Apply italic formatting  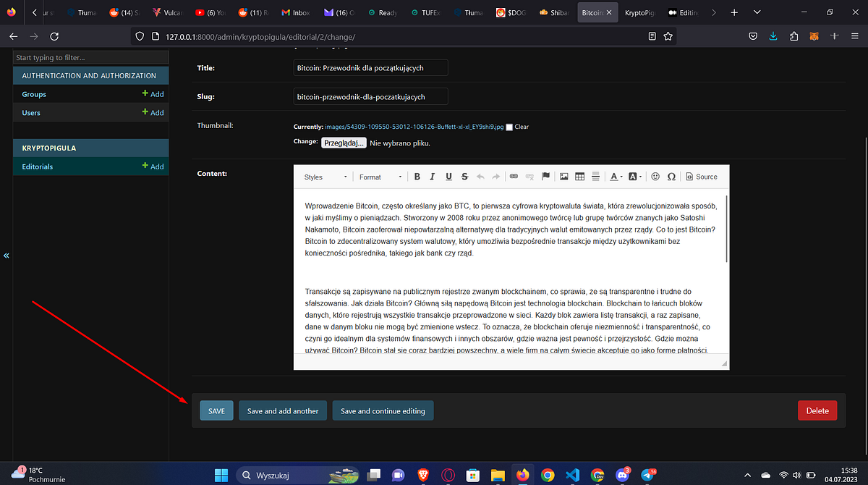click(x=433, y=176)
